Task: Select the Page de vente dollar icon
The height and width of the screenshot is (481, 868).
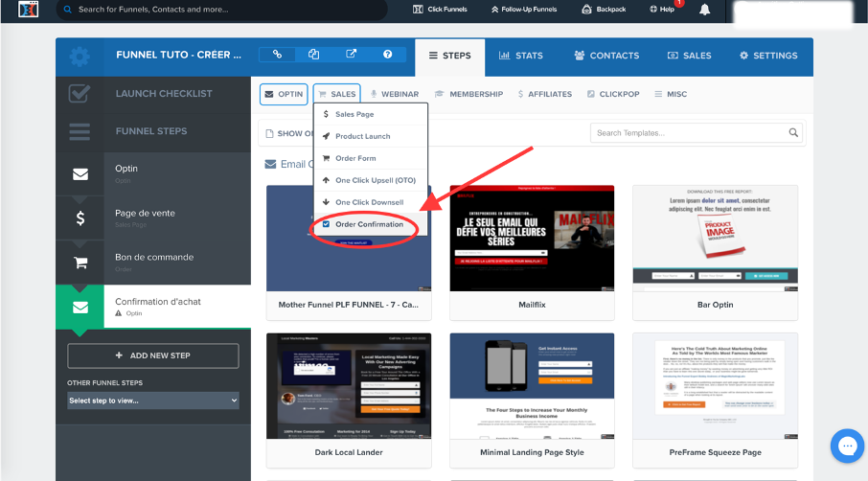Action: [x=80, y=218]
